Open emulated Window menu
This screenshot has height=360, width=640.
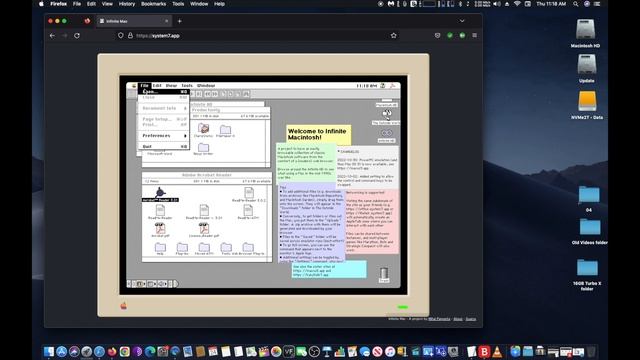(206, 86)
